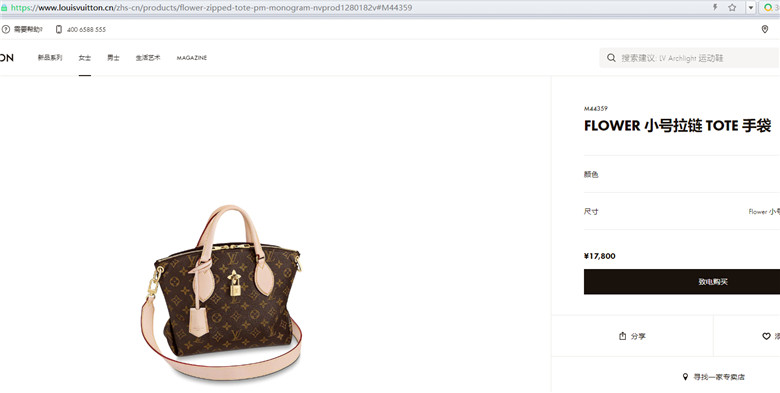This screenshot has width=780, height=393.
Task: Open the address bar dropdown arrow
Action: point(751,7)
